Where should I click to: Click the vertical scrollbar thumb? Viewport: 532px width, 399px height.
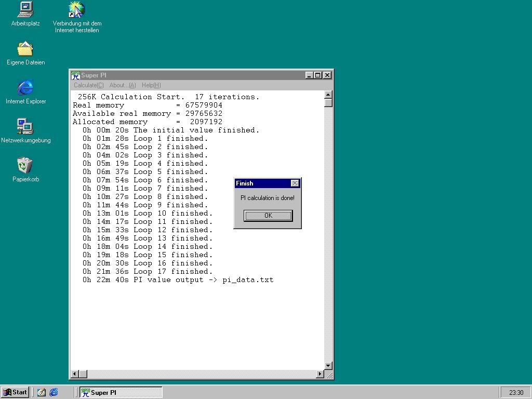pyautogui.click(x=328, y=103)
